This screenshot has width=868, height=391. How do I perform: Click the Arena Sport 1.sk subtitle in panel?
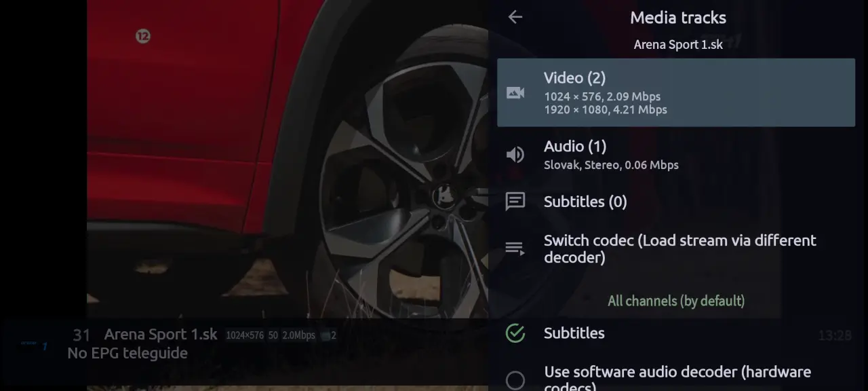point(678,44)
